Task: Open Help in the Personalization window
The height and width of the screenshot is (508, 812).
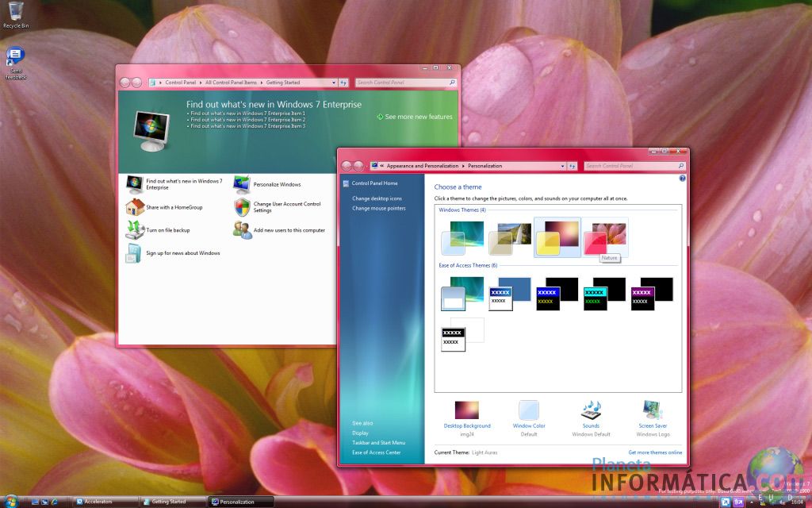Action: (x=682, y=179)
